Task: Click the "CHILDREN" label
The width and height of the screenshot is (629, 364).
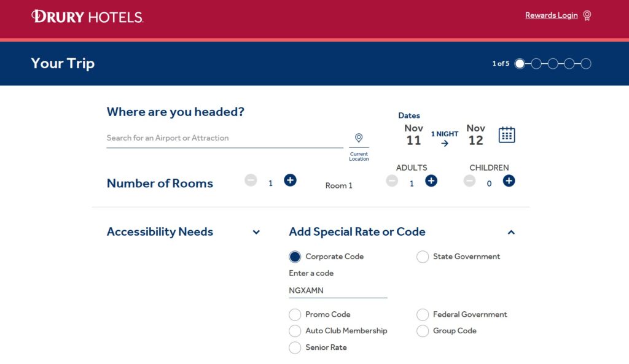Action: (x=489, y=168)
